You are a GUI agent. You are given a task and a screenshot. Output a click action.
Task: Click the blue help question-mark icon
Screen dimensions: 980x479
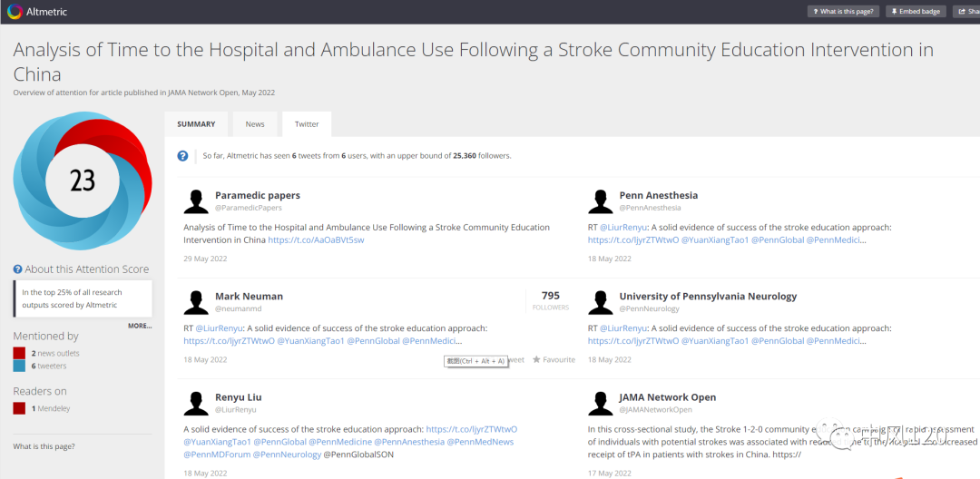coord(182,155)
